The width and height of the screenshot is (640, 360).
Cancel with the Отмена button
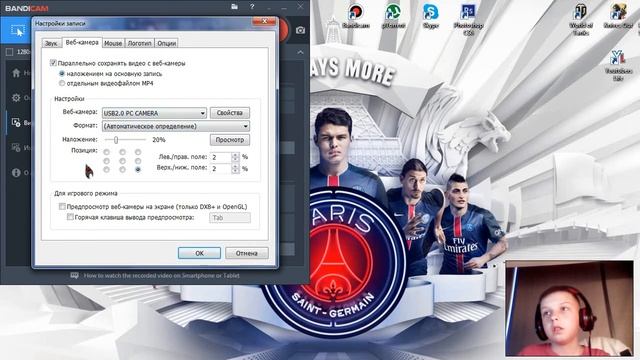point(247,253)
